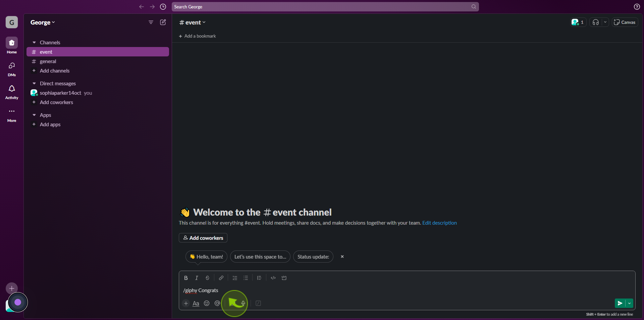
Task: Apply strikethrough formatting in the composer
Action: click(207, 278)
